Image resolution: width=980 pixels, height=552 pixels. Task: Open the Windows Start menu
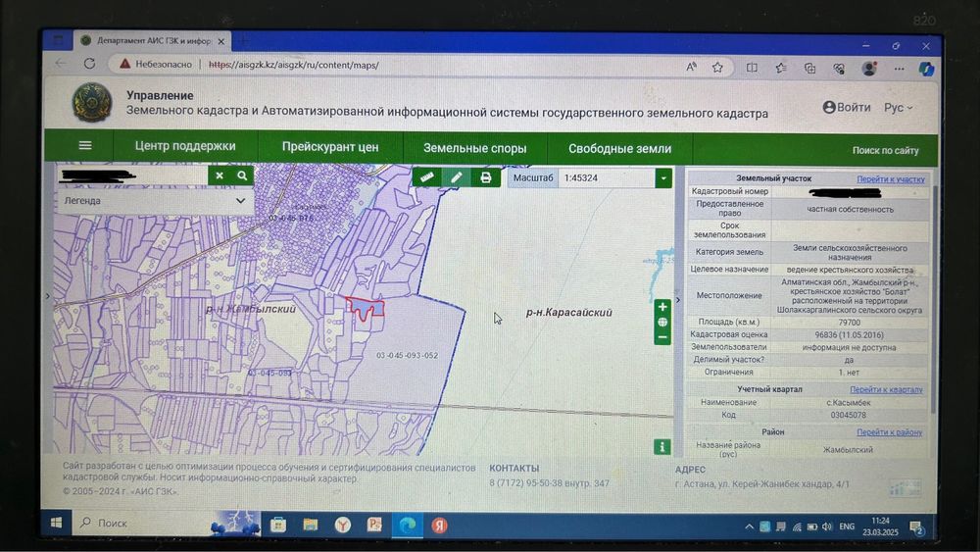56,523
